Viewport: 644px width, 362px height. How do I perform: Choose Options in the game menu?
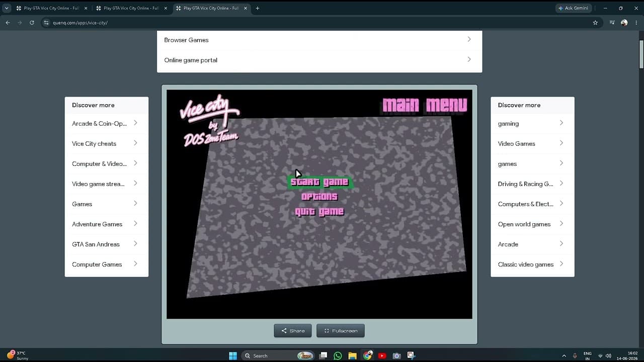point(319,197)
